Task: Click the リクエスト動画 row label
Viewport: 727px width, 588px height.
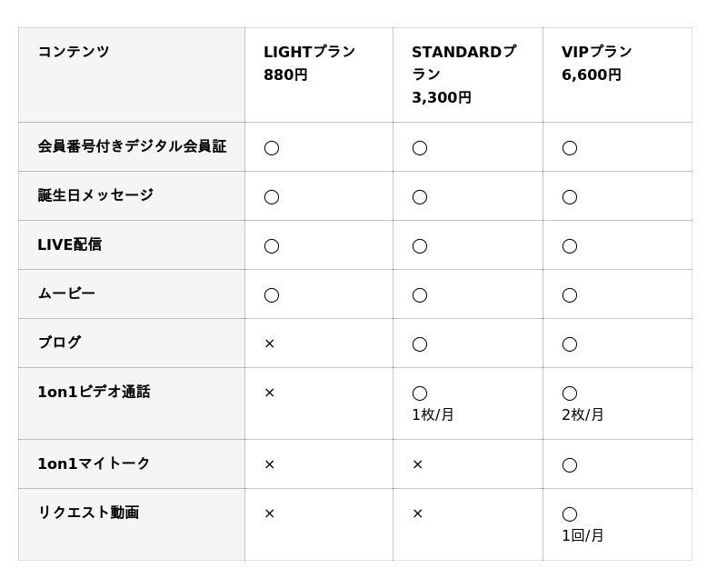Action: pos(88,513)
